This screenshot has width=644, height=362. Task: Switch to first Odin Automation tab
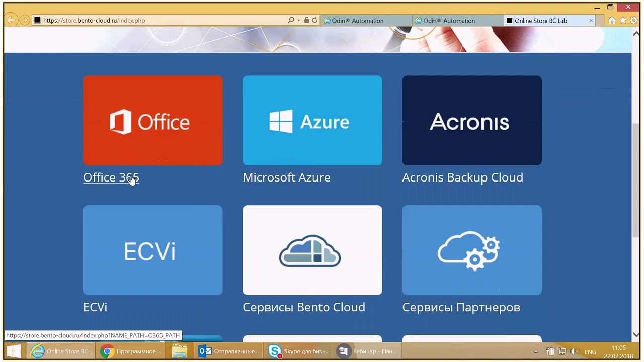click(x=366, y=21)
